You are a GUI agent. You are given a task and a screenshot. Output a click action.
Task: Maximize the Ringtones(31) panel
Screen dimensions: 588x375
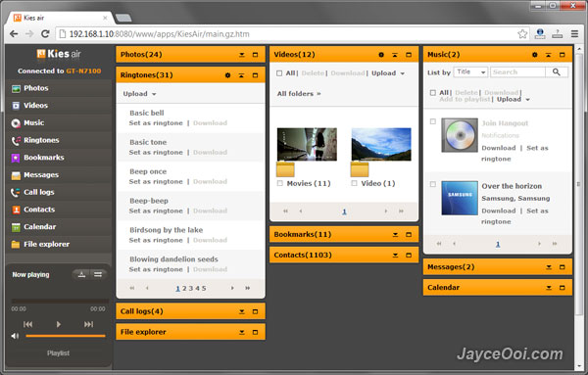[x=256, y=75]
